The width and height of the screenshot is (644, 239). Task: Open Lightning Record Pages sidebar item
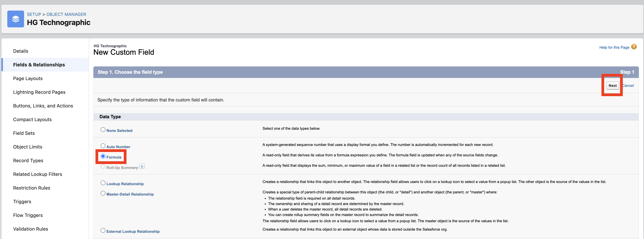39,92
